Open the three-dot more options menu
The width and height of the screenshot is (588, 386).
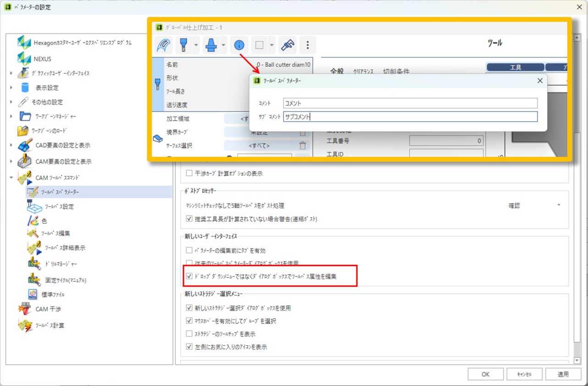pos(308,45)
